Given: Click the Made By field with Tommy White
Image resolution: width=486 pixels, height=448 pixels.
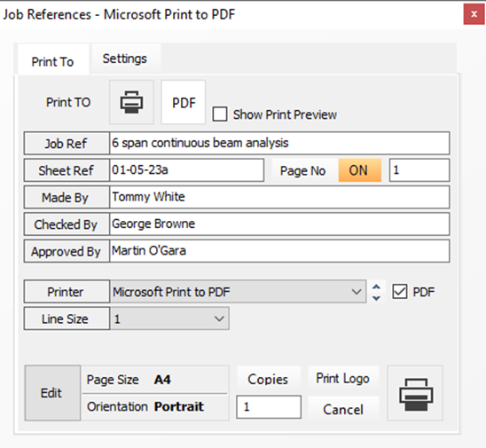Looking at the screenshot, I should click(x=279, y=197).
